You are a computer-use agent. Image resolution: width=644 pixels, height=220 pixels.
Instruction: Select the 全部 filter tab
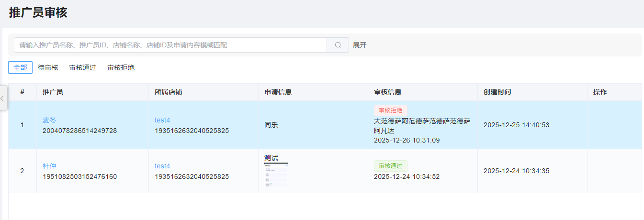[20, 67]
